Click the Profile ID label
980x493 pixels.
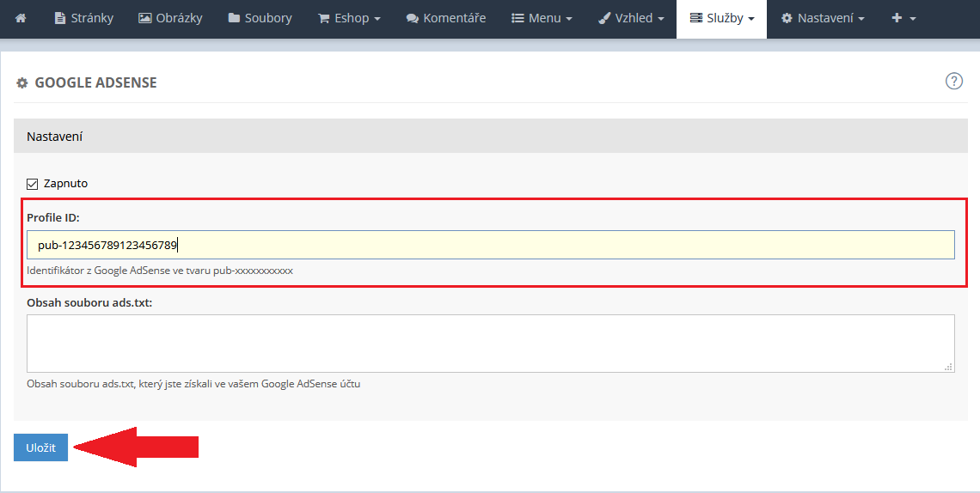tap(52, 218)
